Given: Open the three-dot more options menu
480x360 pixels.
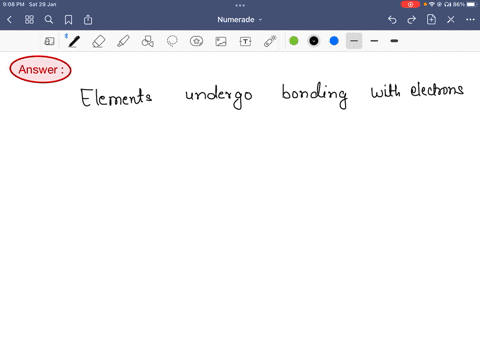Looking at the screenshot, I should (470, 20).
